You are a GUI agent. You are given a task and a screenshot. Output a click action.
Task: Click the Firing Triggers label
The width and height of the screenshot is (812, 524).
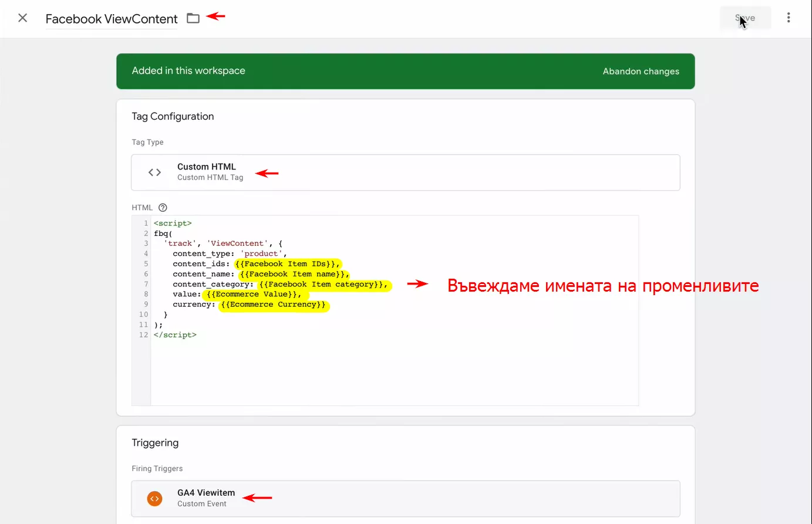point(157,469)
